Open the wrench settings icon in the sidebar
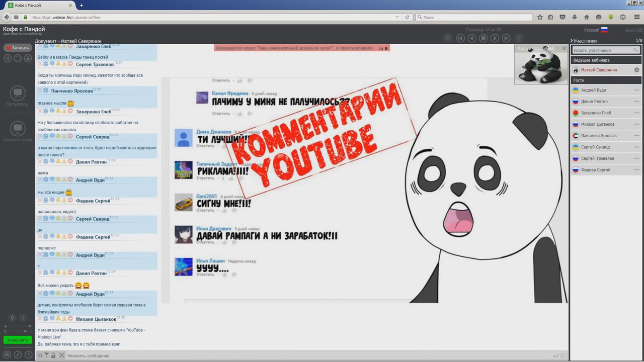Image resolution: width=644 pixels, height=362 pixels. (18, 355)
